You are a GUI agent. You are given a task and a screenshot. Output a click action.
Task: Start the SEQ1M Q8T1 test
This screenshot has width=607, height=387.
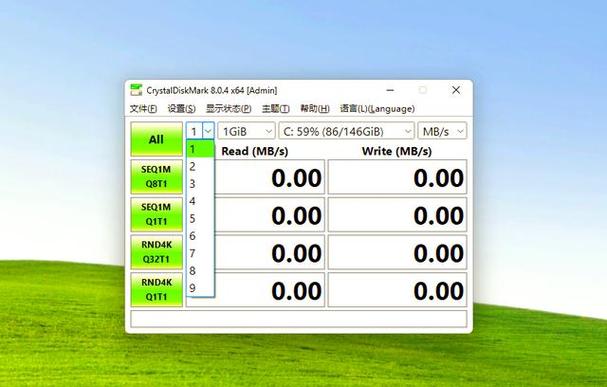click(156, 176)
